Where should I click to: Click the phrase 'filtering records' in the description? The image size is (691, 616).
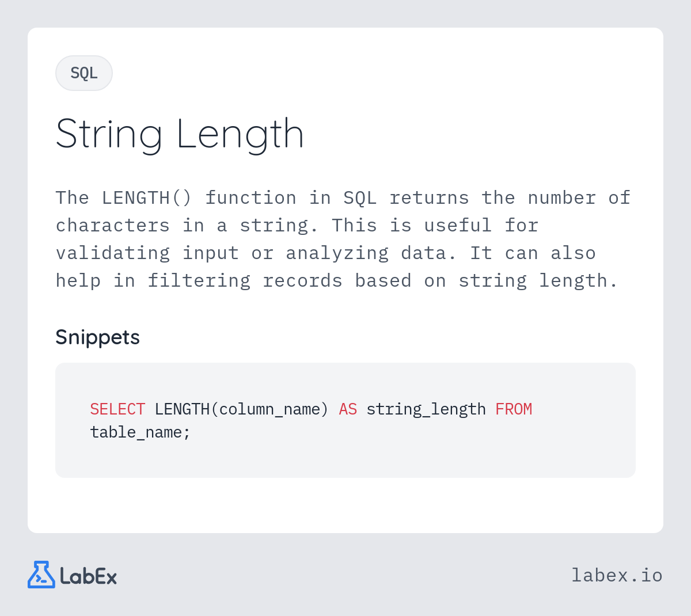(x=245, y=281)
